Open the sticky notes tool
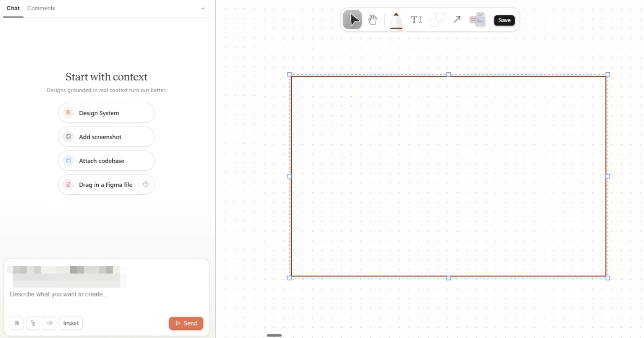Image resolution: width=644 pixels, height=338 pixels. (x=477, y=19)
